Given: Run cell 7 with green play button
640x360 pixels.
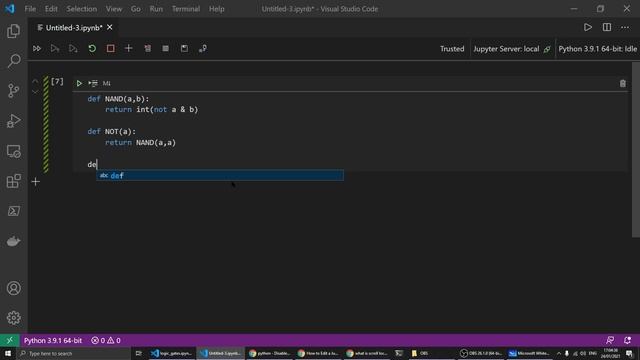Looking at the screenshot, I should point(79,83).
